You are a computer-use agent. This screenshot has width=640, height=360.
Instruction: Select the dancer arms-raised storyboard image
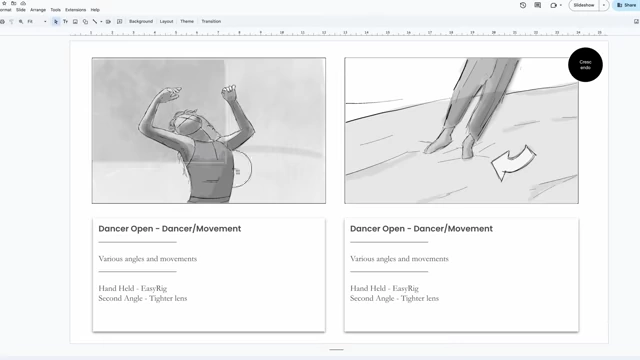(x=209, y=131)
